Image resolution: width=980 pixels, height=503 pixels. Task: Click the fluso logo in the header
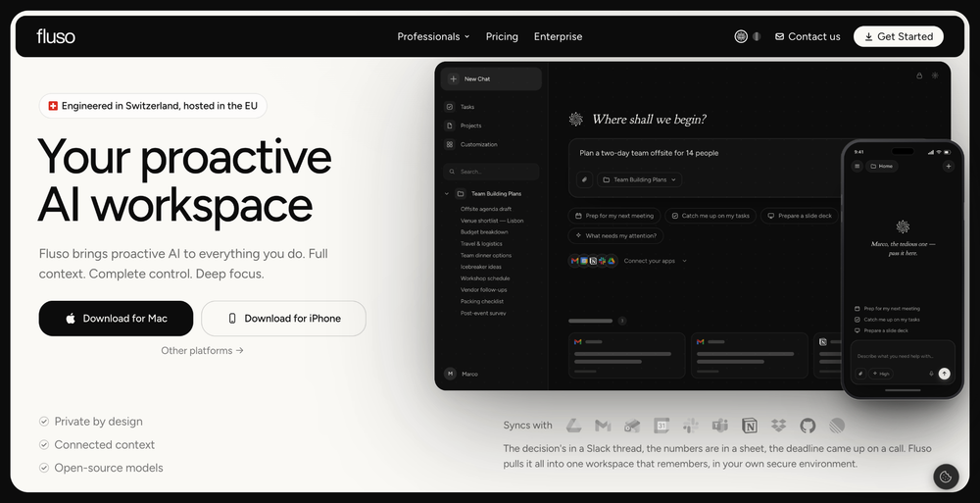(56, 36)
